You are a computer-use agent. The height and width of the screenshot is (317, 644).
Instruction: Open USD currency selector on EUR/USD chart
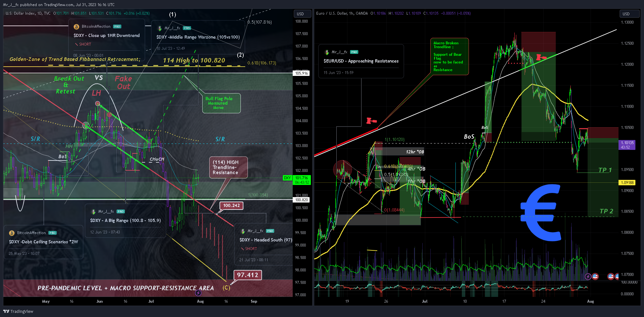tap(630, 14)
